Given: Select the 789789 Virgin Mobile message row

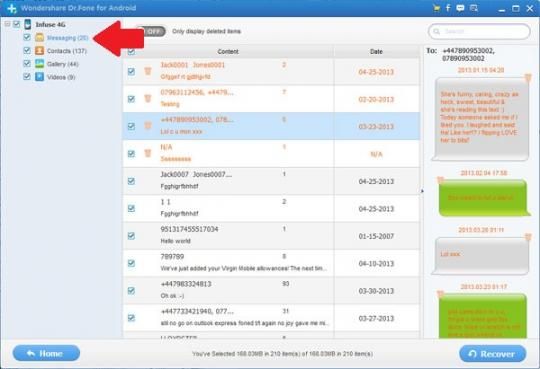Looking at the screenshot, I should coord(271,264).
